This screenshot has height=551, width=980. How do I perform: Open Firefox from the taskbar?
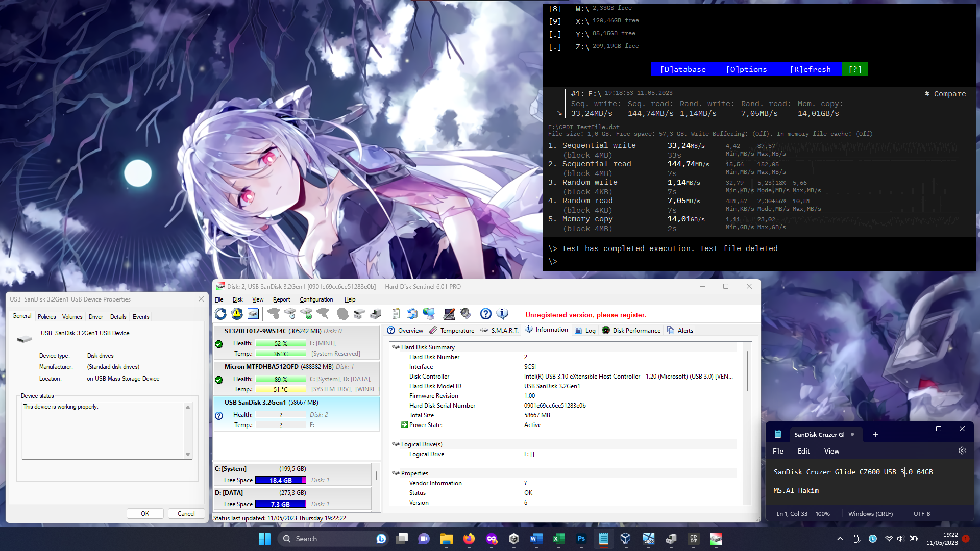[469, 539]
